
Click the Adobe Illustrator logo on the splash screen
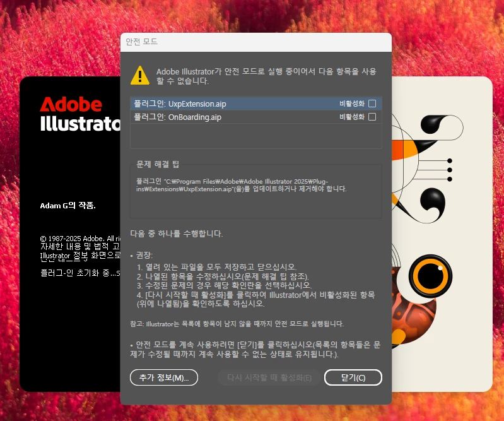[x=80, y=114]
